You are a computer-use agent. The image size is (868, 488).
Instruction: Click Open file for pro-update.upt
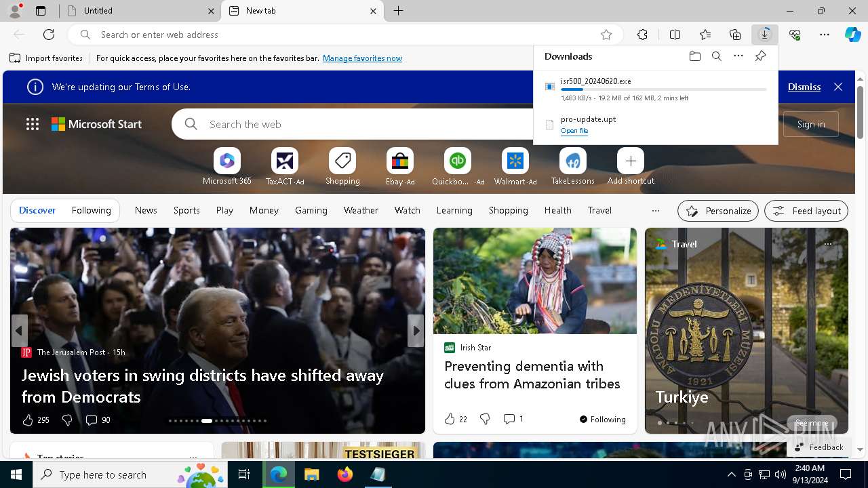tap(574, 131)
